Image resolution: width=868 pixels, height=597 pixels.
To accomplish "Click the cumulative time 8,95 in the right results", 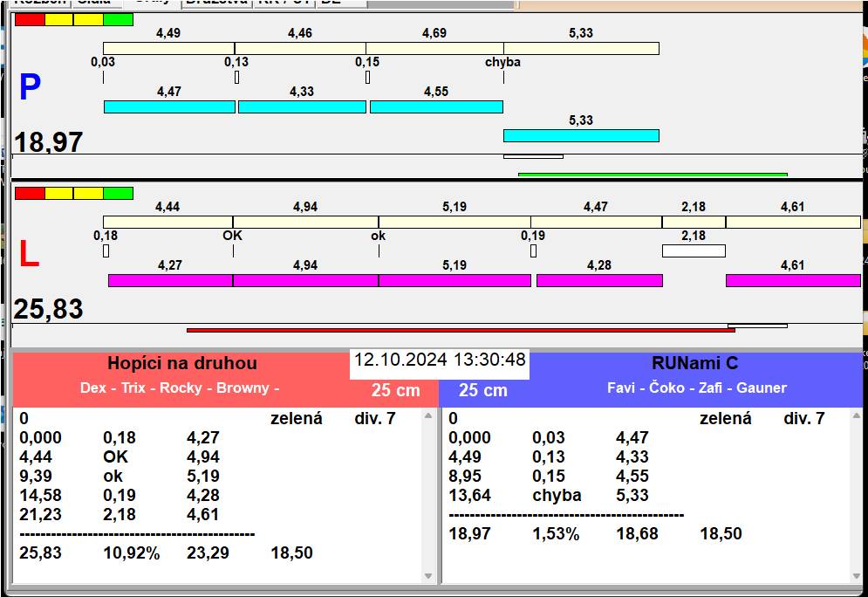I will 465,477.
